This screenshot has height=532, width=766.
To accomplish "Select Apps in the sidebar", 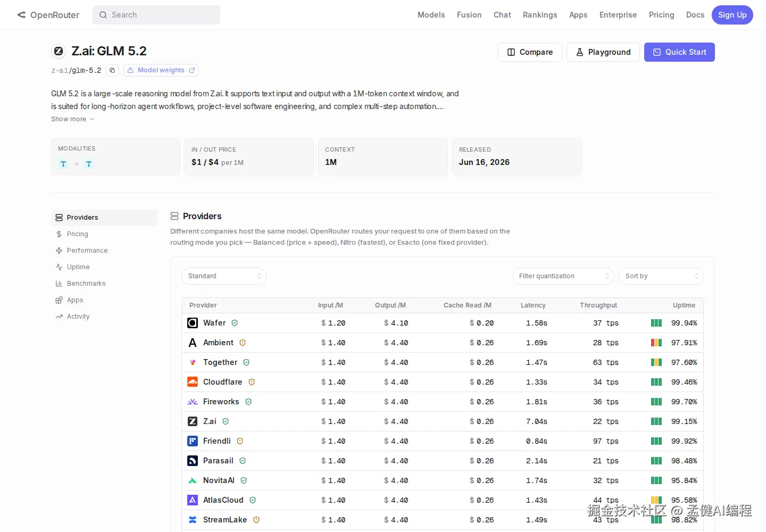I will tap(104, 300).
